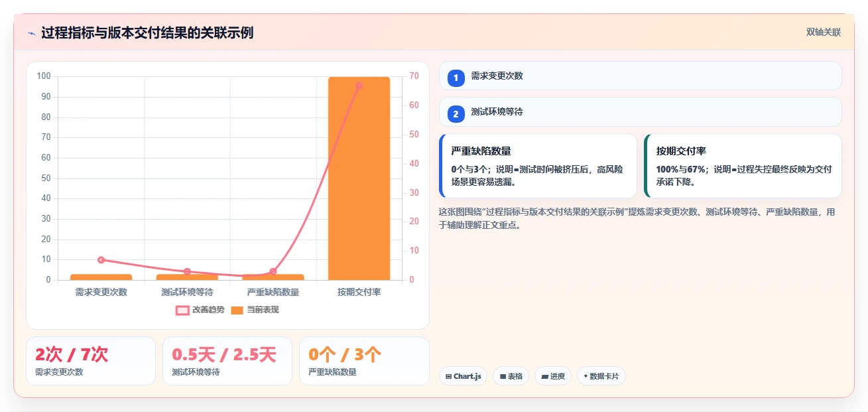Image resolution: width=868 pixels, height=412 pixels.
Task: Click the 双轴关联 label in header
Action: coord(824,33)
